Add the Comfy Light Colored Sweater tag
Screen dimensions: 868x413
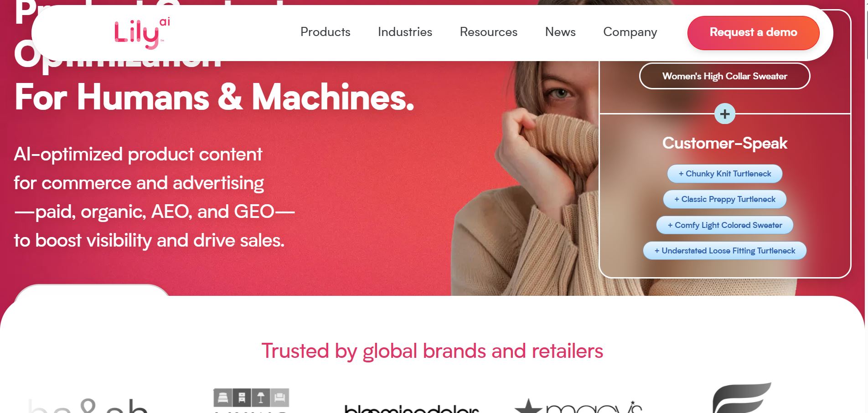[724, 225]
